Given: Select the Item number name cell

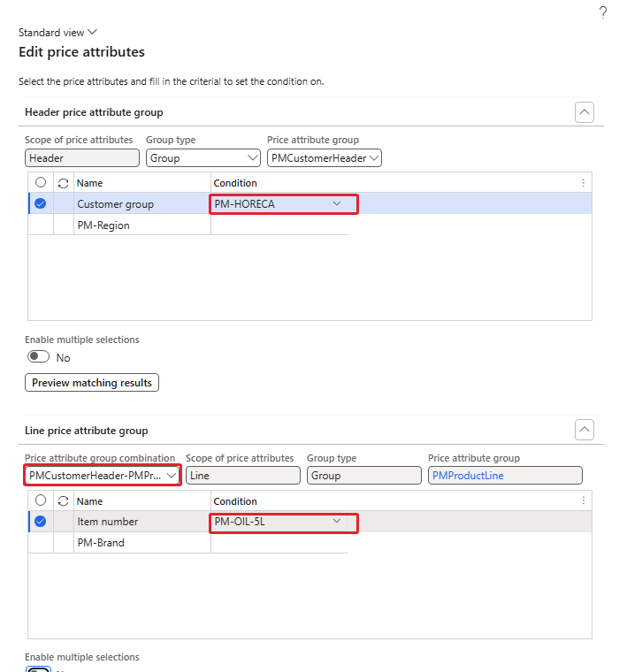Looking at the screenshot, I should 142,522.
